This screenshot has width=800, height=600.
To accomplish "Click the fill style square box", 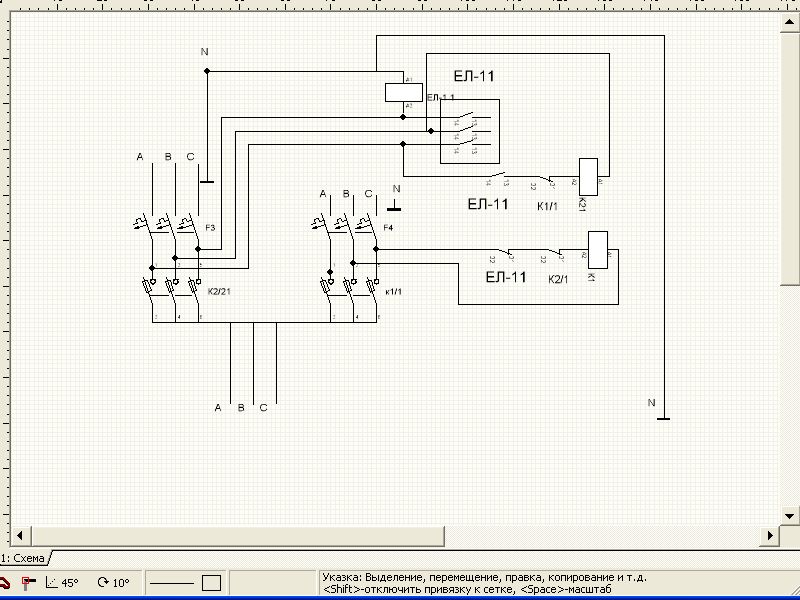I will click(x=211, y=583).
